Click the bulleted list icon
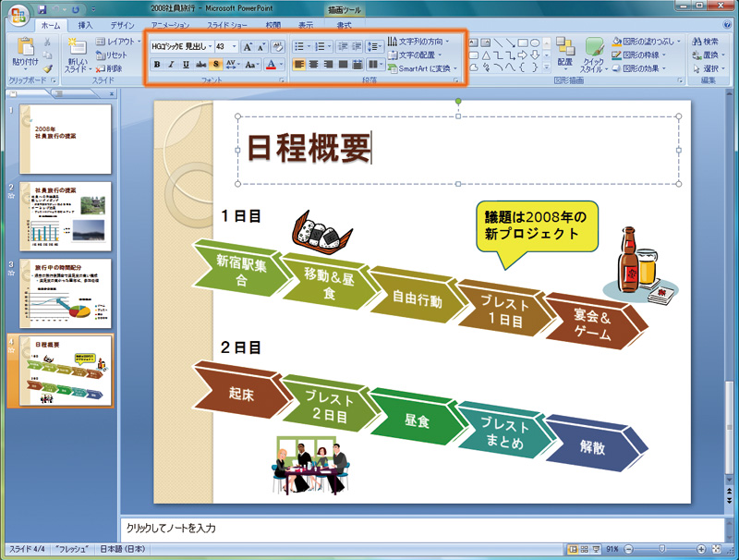The height and width of the screenshot is (560, 739). (299, 46)
